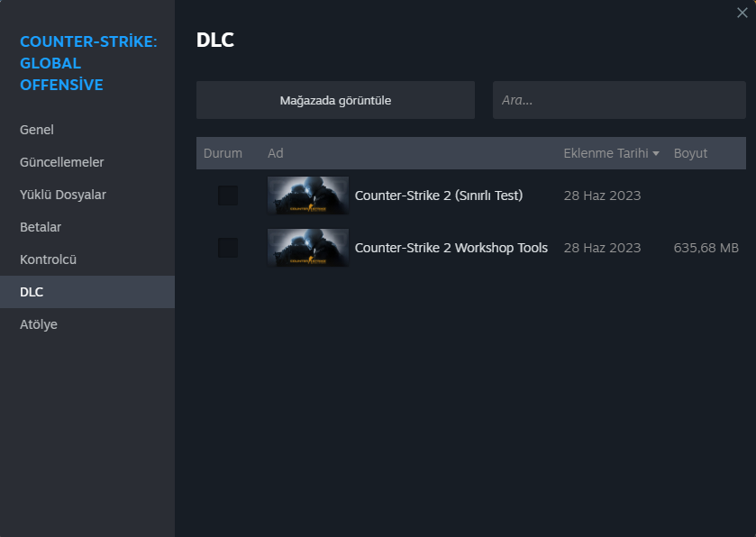Image resolution: width=756 pixels, height=537 pixels.
Task: Sort by the Boyut column header
Action: (x=690, y=153)
